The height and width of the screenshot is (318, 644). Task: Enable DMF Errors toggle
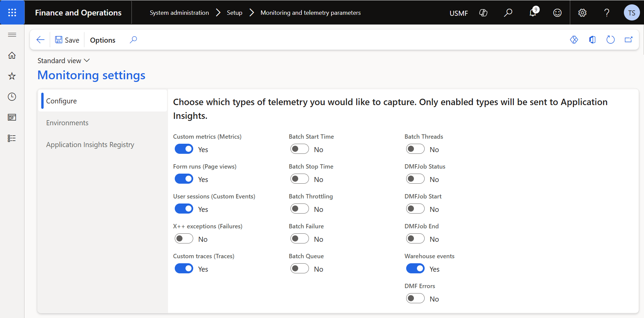click(415, 299)
